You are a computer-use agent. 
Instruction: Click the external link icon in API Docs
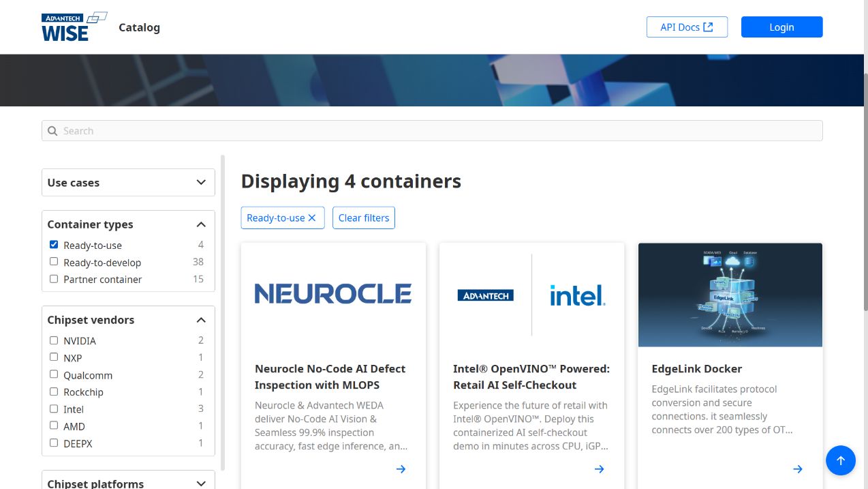point(709,27)
